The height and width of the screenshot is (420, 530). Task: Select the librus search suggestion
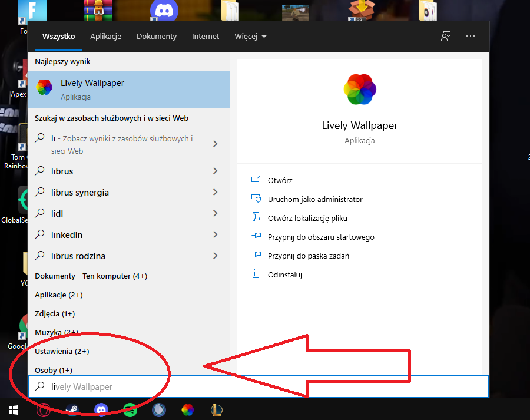(x=129, y=171)
